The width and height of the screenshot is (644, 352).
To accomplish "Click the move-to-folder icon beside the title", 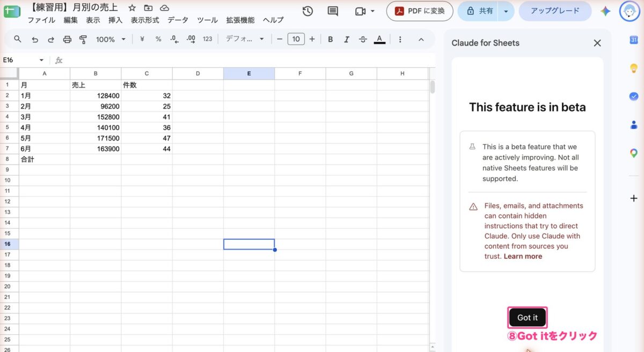I will (148, 8).
